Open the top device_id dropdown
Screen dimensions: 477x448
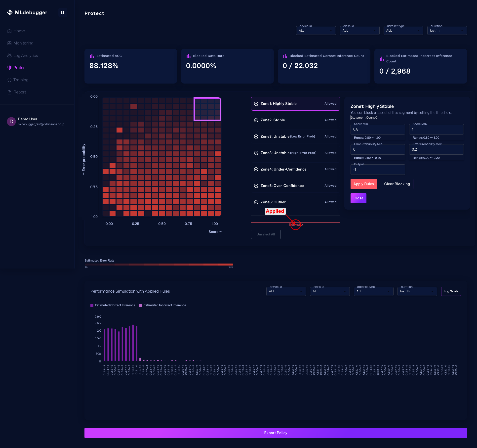[x=316, y=31]
